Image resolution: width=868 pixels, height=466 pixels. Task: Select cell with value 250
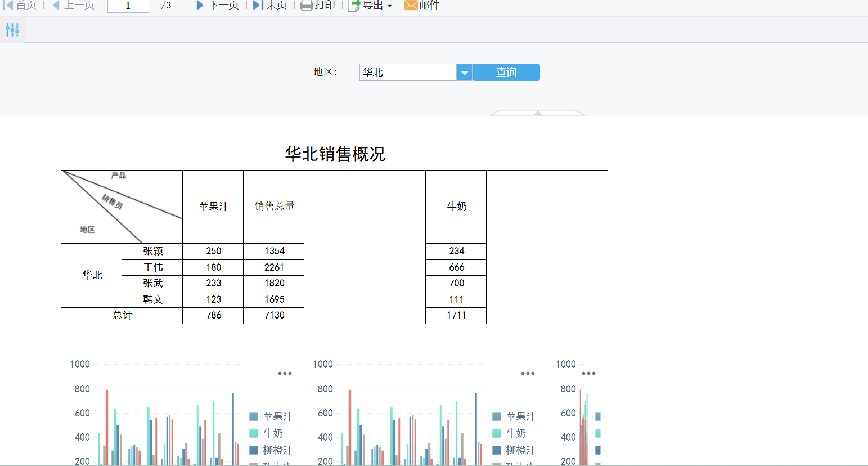(x=213, y=251)
